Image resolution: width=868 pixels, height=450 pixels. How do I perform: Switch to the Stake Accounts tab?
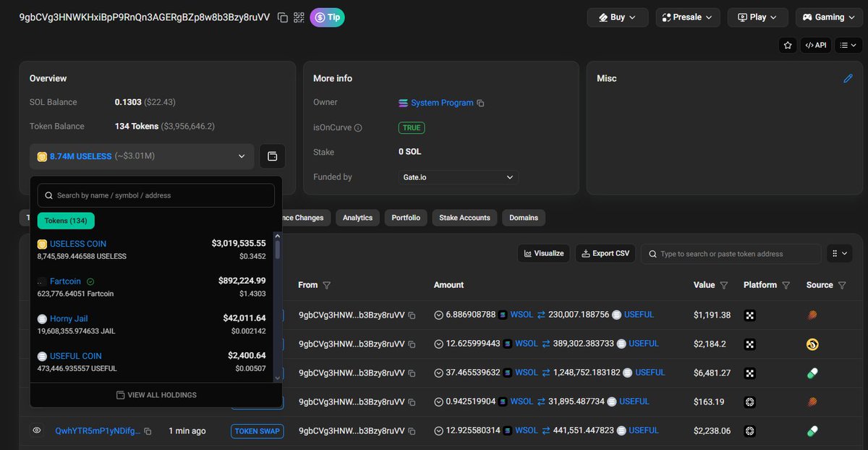[x=464, y=218]
